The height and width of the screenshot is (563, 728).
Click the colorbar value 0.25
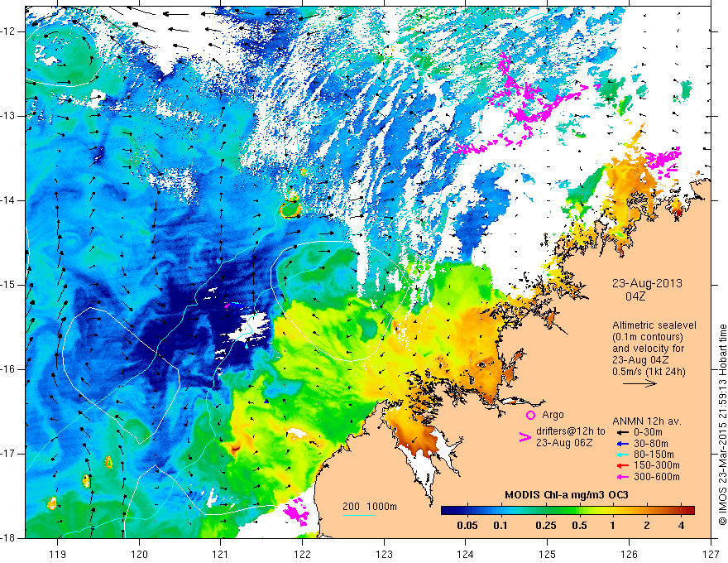[545, 526]
